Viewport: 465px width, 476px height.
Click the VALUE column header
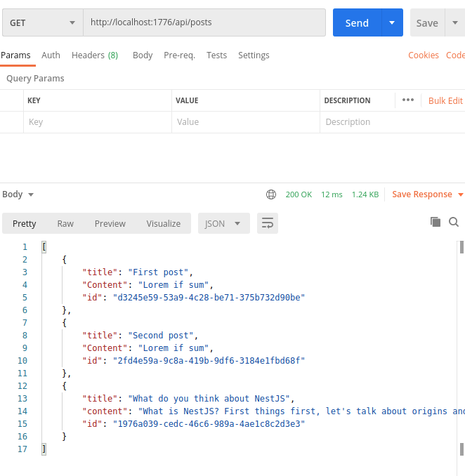(187, 100)
